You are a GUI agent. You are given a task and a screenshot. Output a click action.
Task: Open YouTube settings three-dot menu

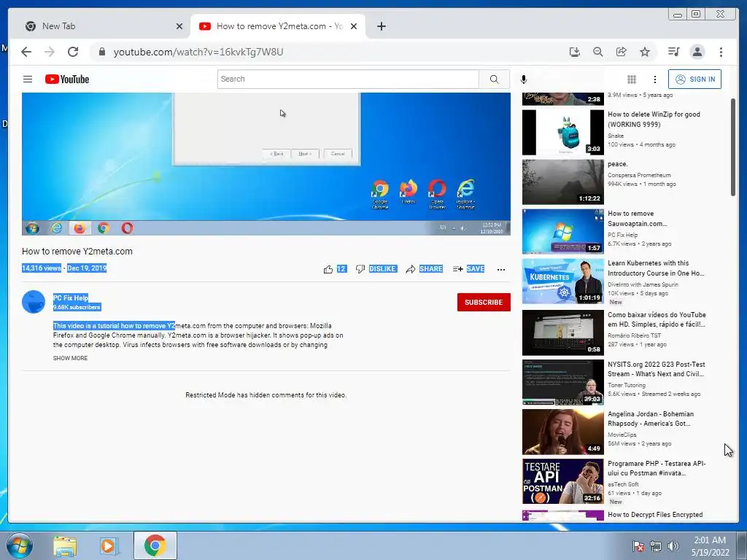pyautogui.click(x=654, y=79)
